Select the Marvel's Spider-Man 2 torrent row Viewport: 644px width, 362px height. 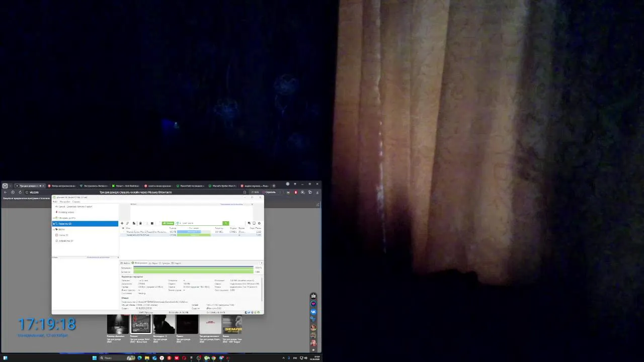(x=191, y=232)
